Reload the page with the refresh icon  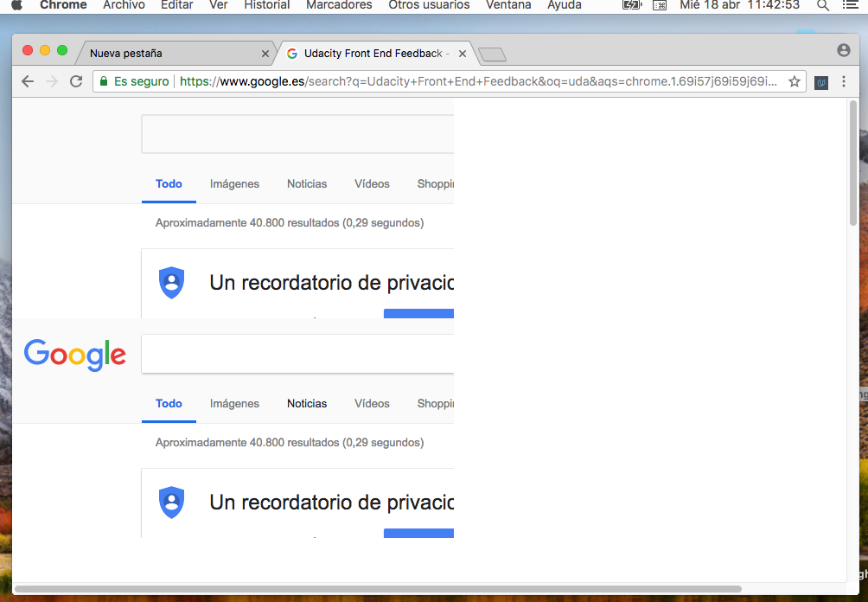pyautogui.click(x=76, y=81)
